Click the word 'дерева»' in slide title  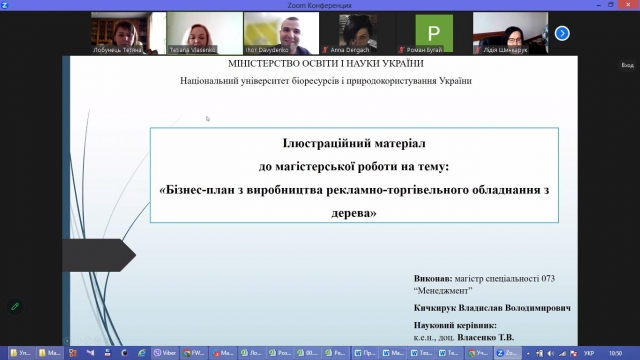354,213
